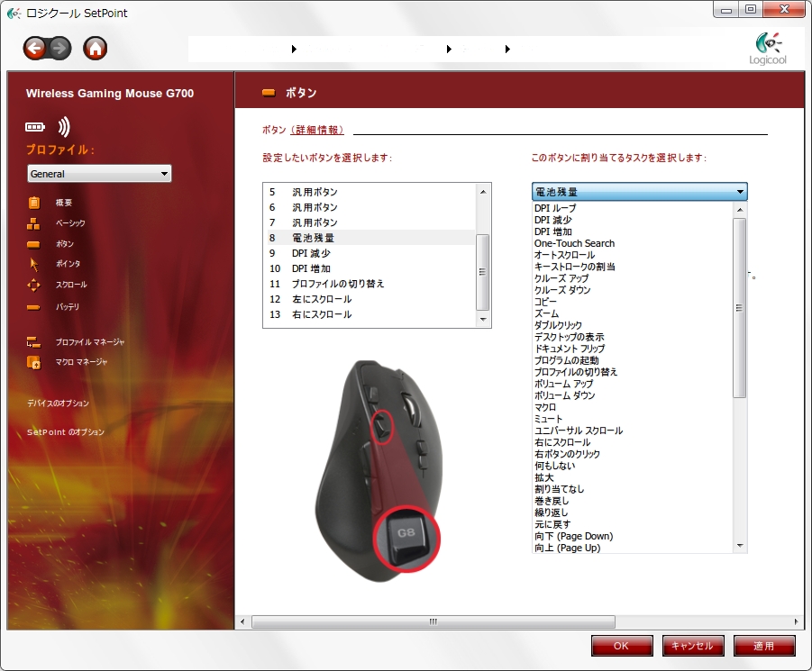Open the 概要 sidebar entry

click(64, 203)
